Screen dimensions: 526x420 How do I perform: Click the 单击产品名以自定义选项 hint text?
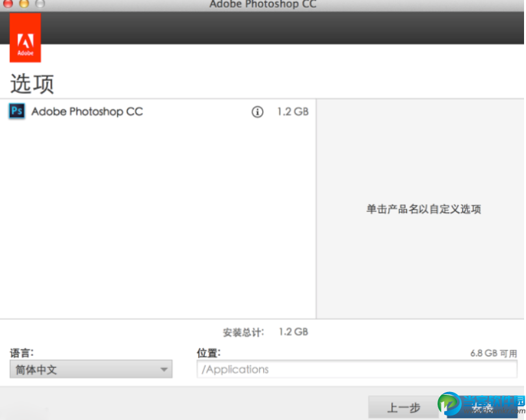pyautogui.click(x=423, y=209)
